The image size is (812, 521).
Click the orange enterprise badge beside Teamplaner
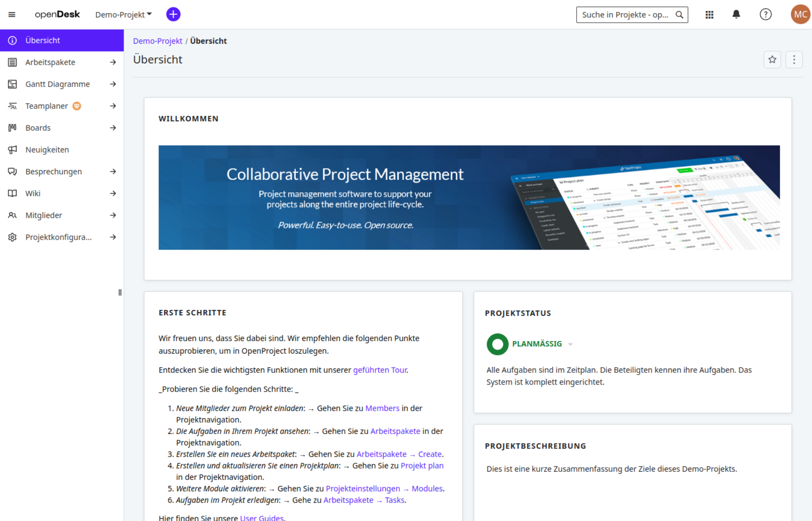tap(77, 106)
